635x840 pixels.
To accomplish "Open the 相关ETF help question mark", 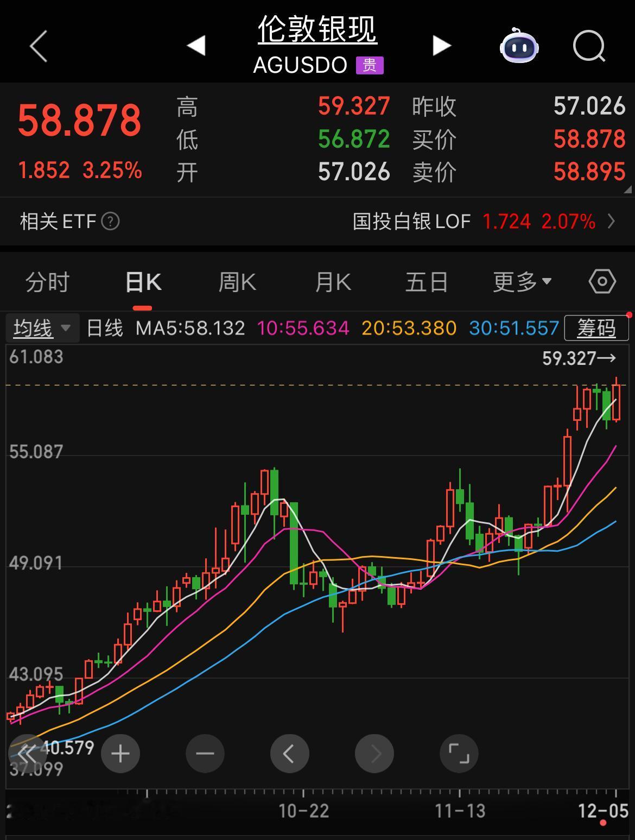I will click(x=110, y=221).
